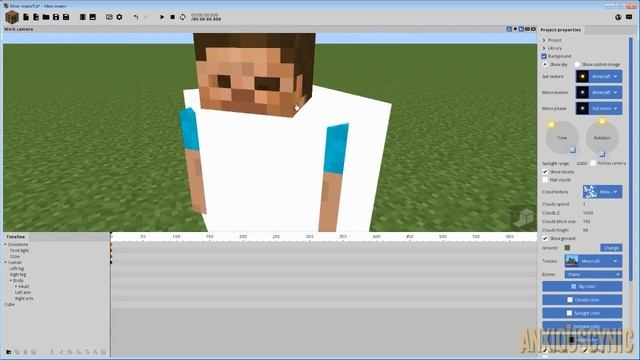Toggle the Background section checkbox
This screenshot has height=360, width=640.
pyautogui.click(x=544, y=56)
